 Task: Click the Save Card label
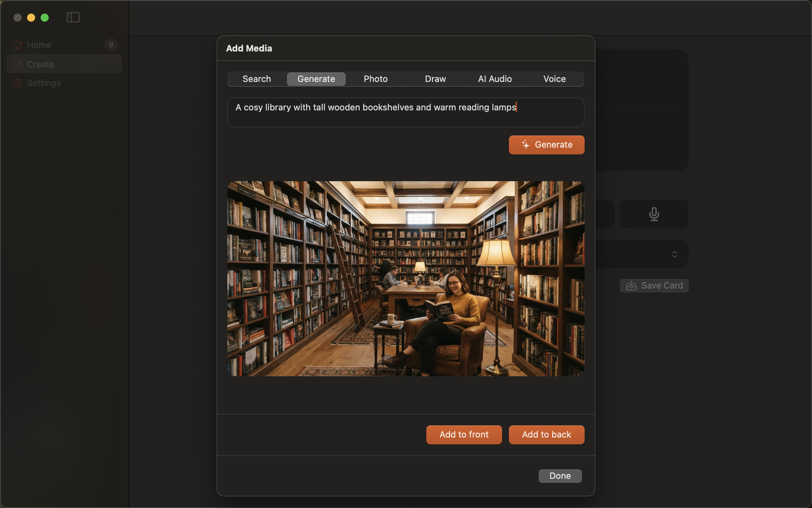pos(662,285)
